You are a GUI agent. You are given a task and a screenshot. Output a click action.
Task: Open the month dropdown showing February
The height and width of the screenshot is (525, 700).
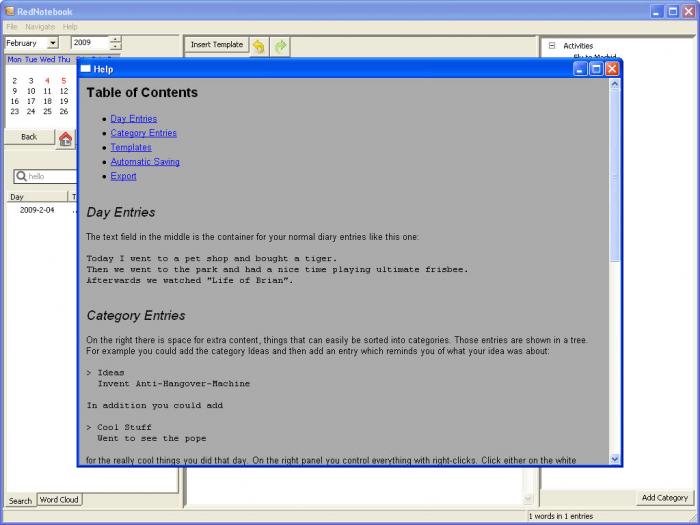click(x=53, y=43)
